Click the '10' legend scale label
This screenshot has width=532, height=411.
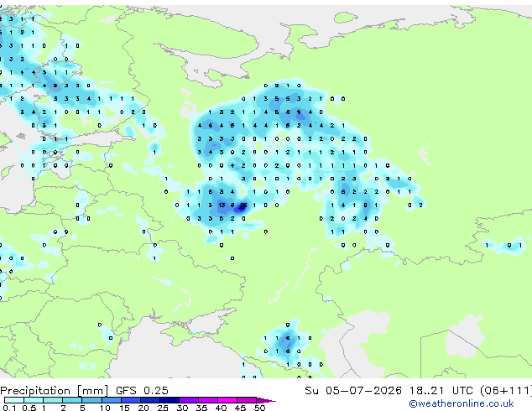tap(105, 408)
